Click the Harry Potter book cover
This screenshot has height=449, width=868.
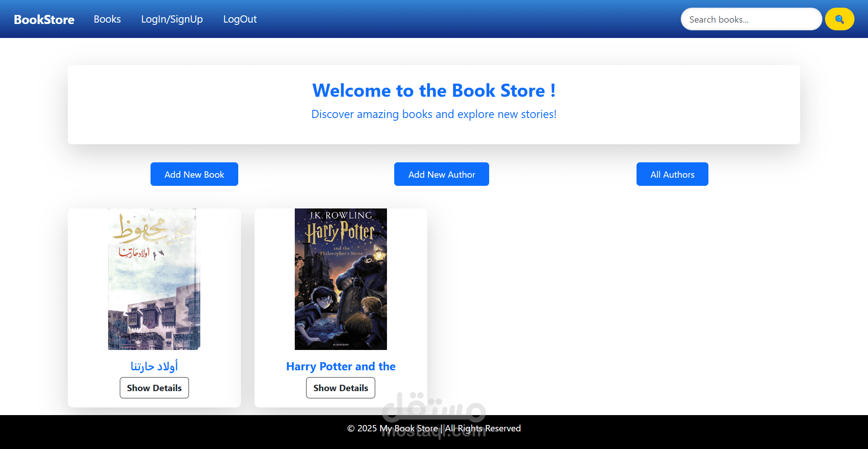click(340, 279)
